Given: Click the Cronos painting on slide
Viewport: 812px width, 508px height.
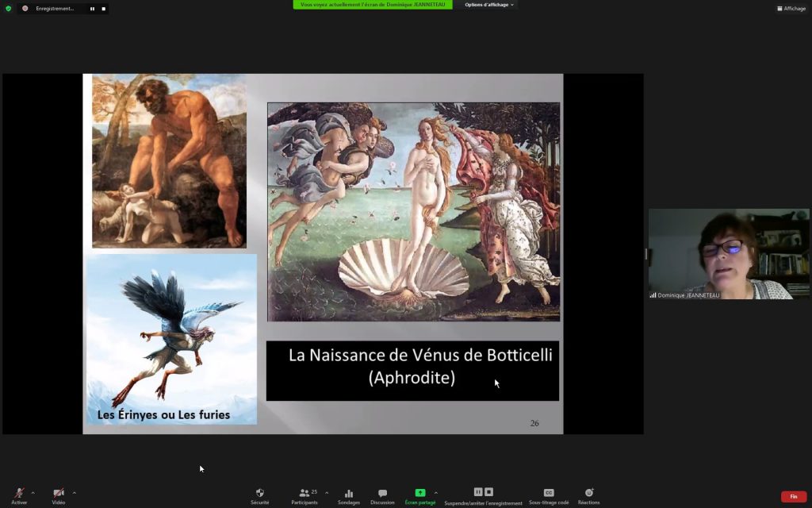Looking at the screenshot, I should click(169, 160).
